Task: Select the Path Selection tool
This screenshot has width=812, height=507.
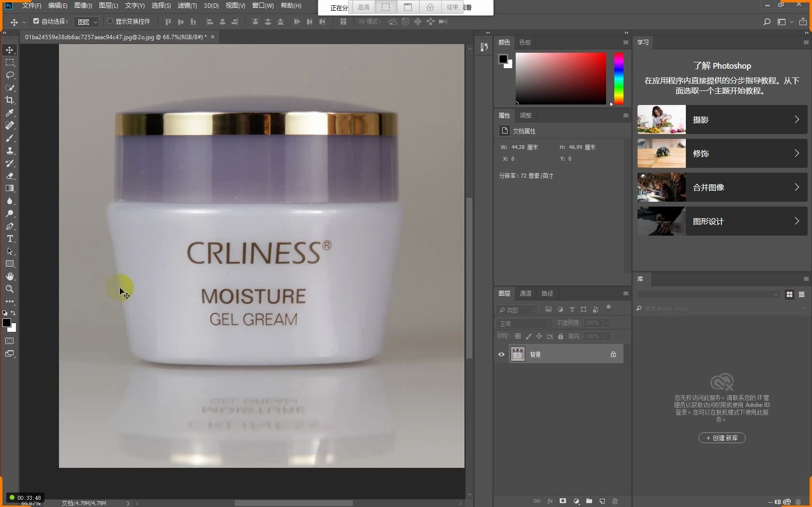Action: (x=10, y=252)
